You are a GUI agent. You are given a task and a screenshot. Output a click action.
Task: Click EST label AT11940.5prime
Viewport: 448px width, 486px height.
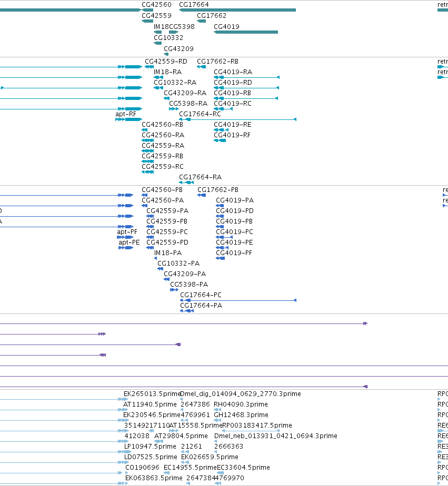(x=150, y=404)
